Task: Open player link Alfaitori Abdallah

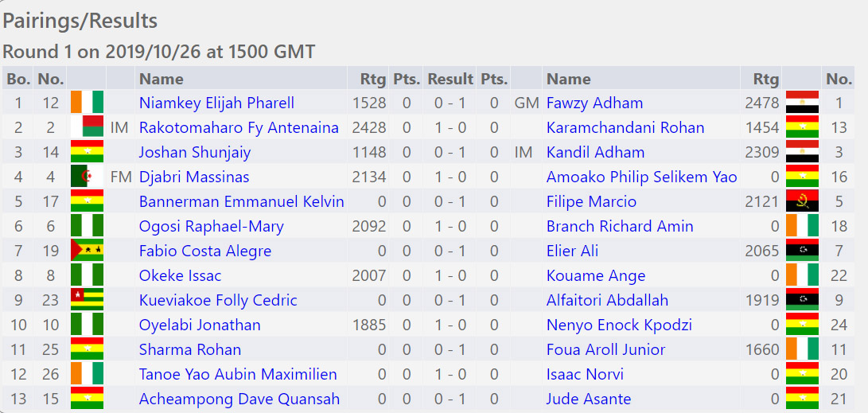Action: [607, 300]
